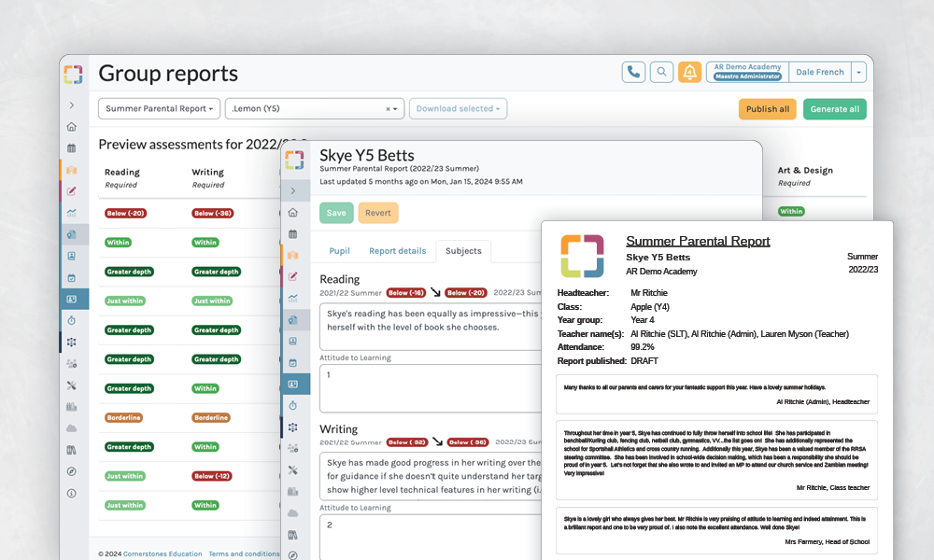Click the cloud icon in left sidebar
This screenshot has height=560, width=934.
point(72,428)
